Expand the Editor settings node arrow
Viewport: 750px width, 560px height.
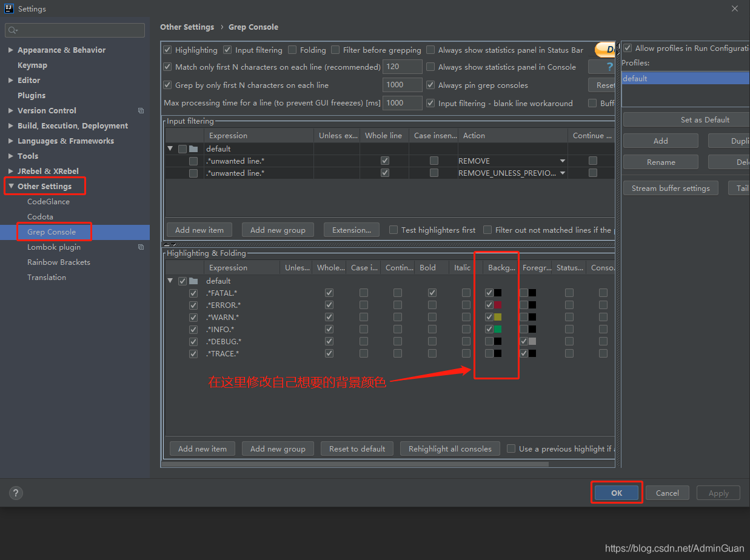(x=11, y=81)
